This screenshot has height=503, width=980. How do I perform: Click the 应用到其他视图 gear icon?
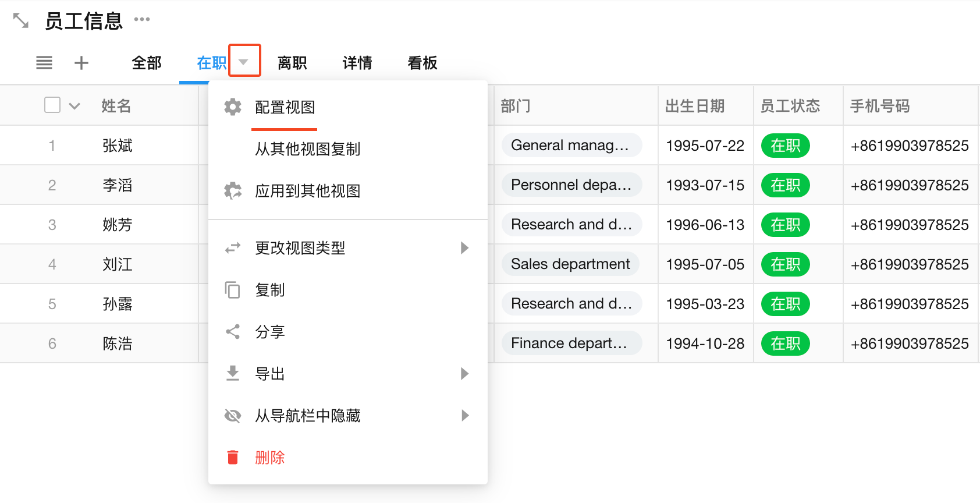(233, 191)
